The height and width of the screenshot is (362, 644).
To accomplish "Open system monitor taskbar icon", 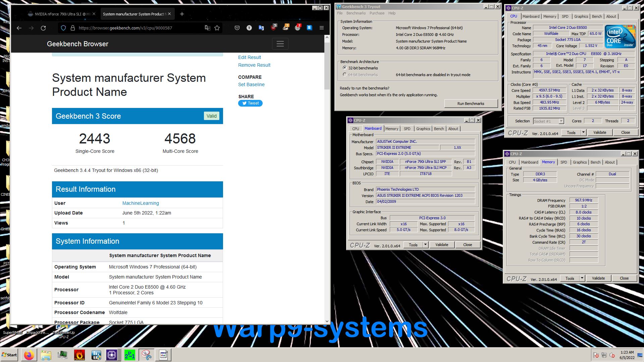I will click(x=63, y=355).
